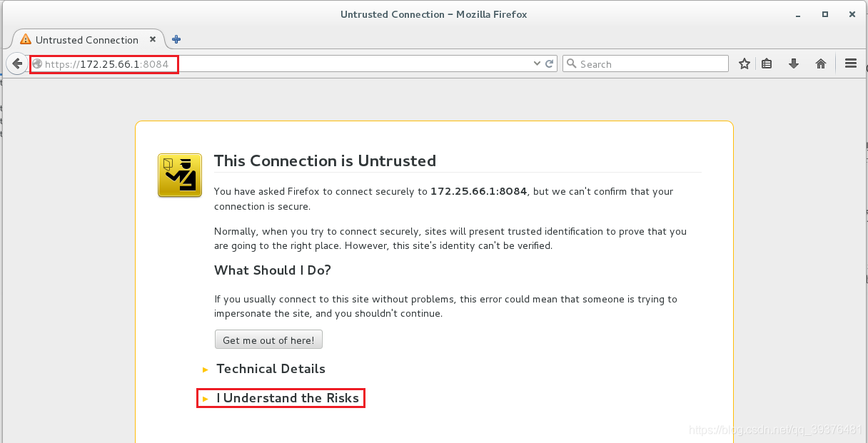Open the Downloads arrow icon
This screenshot has height=443, width=868.
pos(794,63)
